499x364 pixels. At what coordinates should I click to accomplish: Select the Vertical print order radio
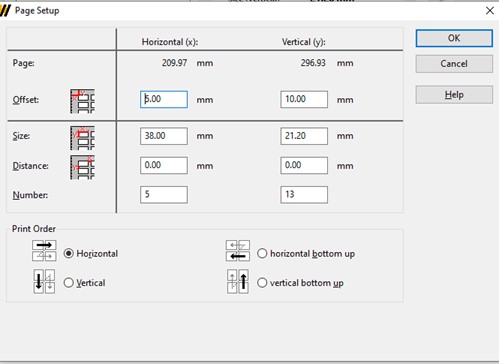point(68,283)
